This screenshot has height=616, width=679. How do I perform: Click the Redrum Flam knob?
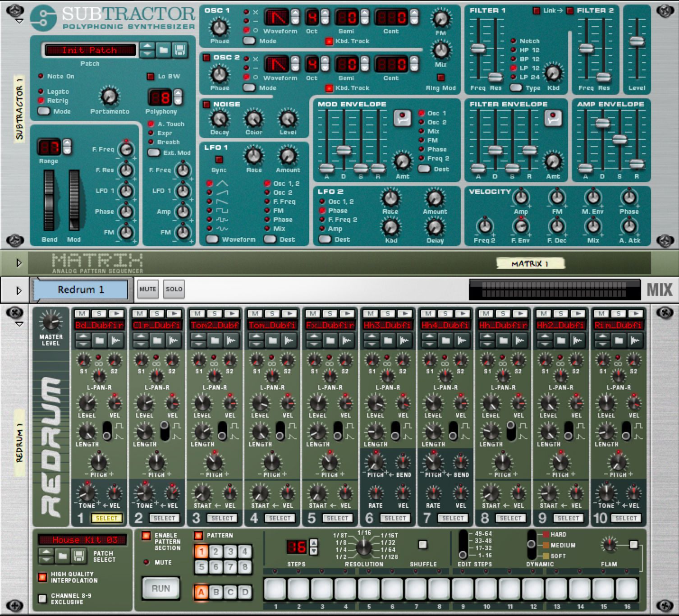609,545
